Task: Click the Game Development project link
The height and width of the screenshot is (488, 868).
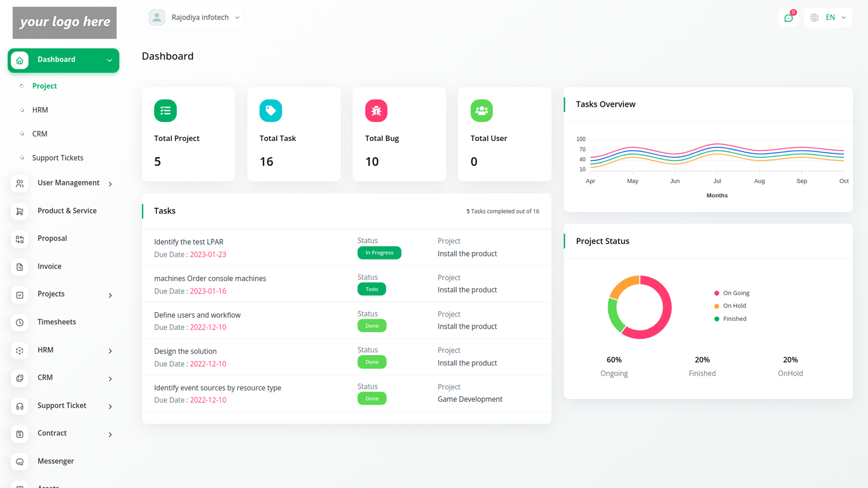Action: (470, 399)
